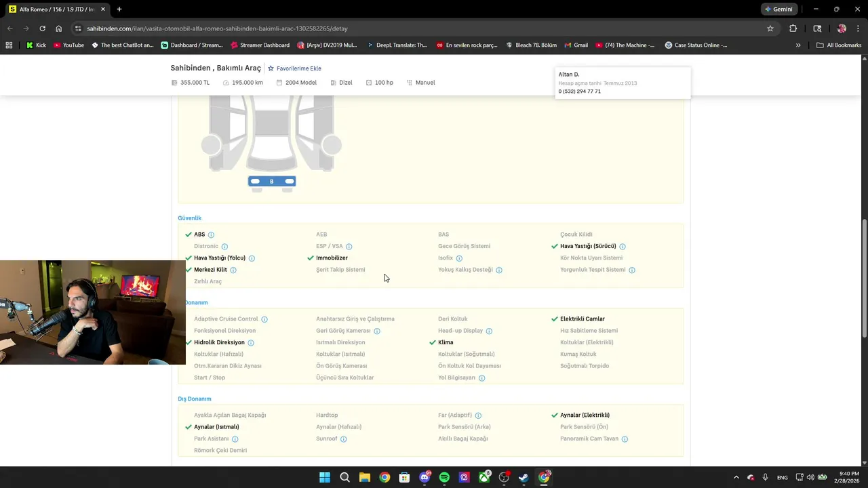This screenshot has width=868, height=488.
Task: Click info icon beside Hidrolik Direksiyon
Action: click(x=251, y=343)
